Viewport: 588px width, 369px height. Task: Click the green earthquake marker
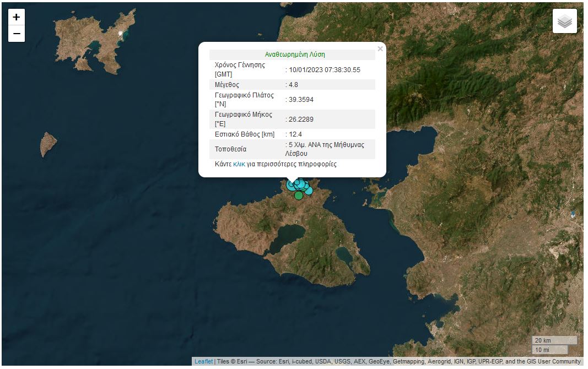coord(299,195)
